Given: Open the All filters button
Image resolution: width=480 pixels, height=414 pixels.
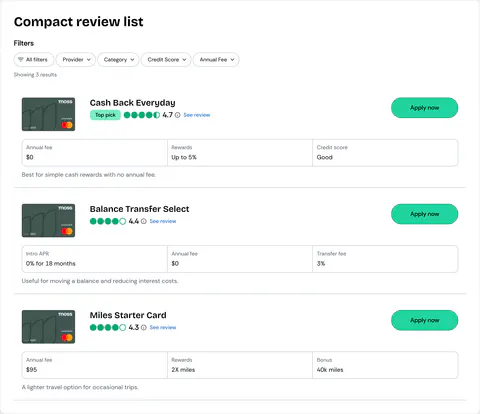Looking at the screenshot, I should pos(34,60).
